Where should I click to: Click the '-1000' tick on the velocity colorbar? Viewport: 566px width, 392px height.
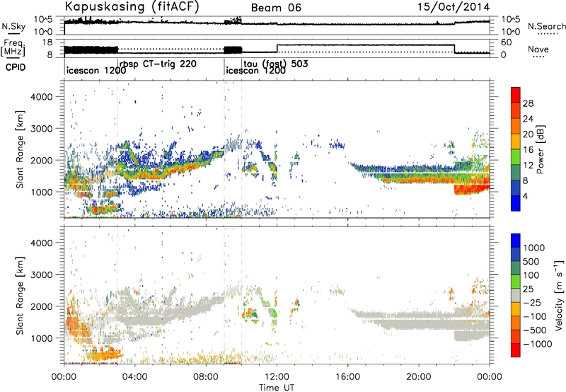538,344
